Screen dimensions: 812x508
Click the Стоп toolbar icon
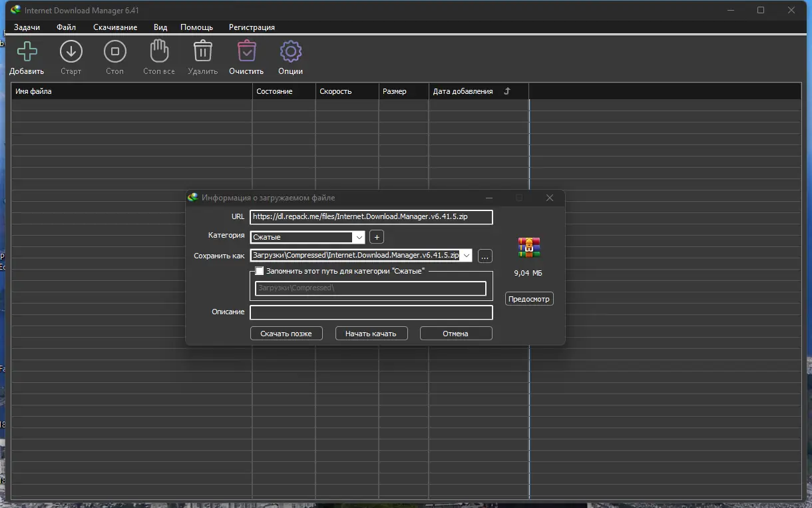114,51
